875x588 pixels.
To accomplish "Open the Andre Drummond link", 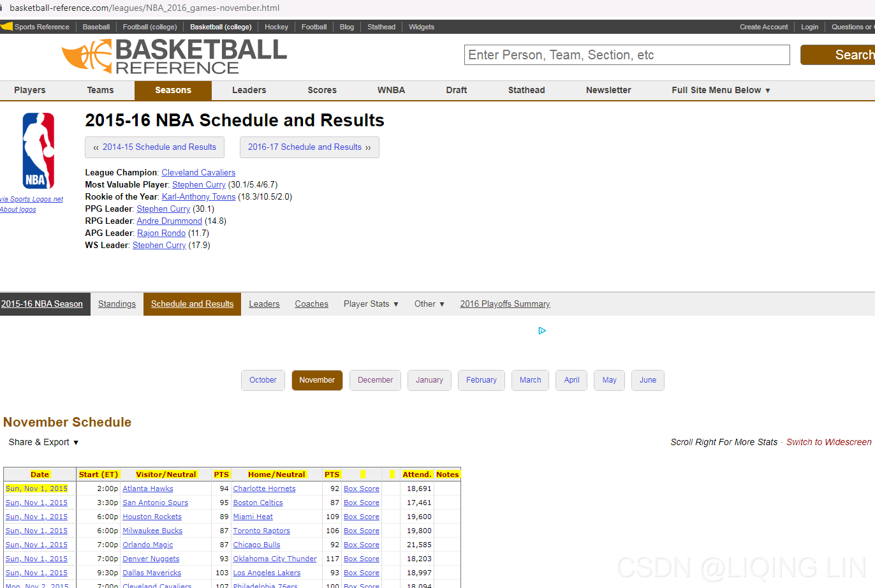I will [x=169, y=221].
